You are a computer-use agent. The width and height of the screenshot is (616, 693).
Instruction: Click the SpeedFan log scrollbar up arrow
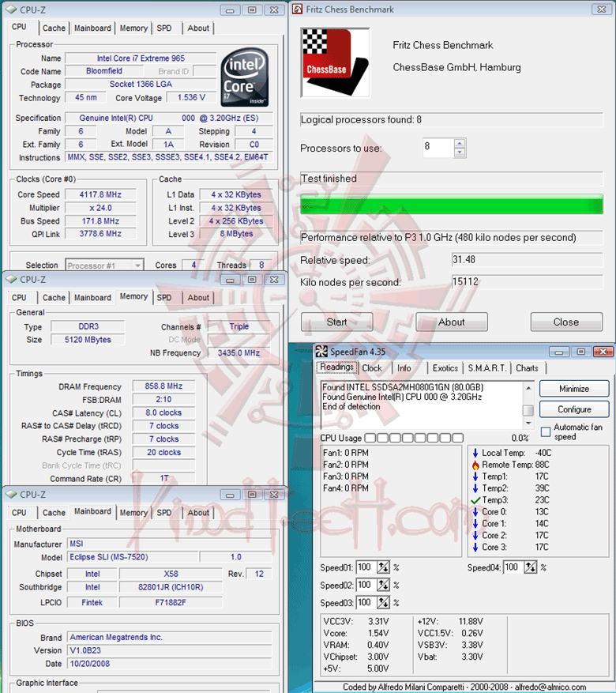[x=528, y=388]
